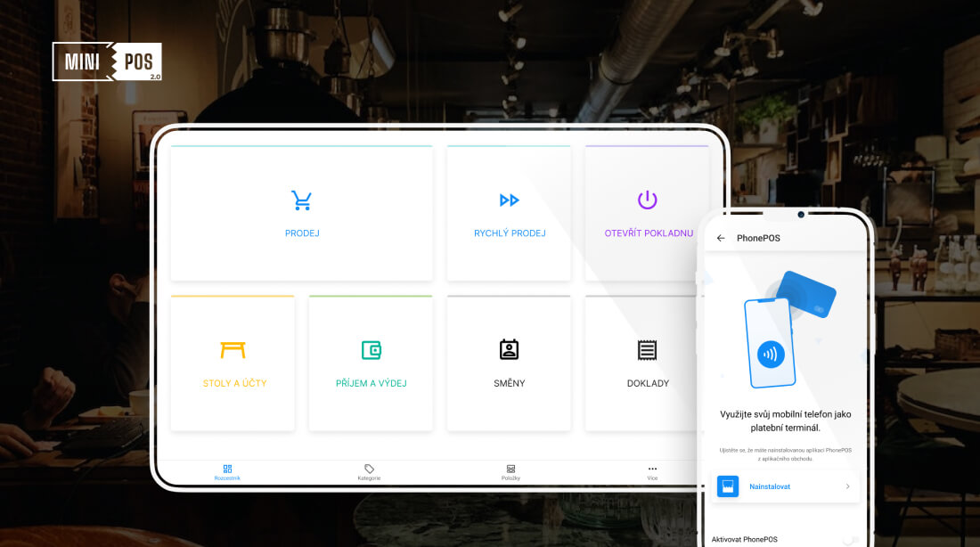Click the Nainstalovat link text
Screen dimensions: 980x547
[x=770, y=486]
